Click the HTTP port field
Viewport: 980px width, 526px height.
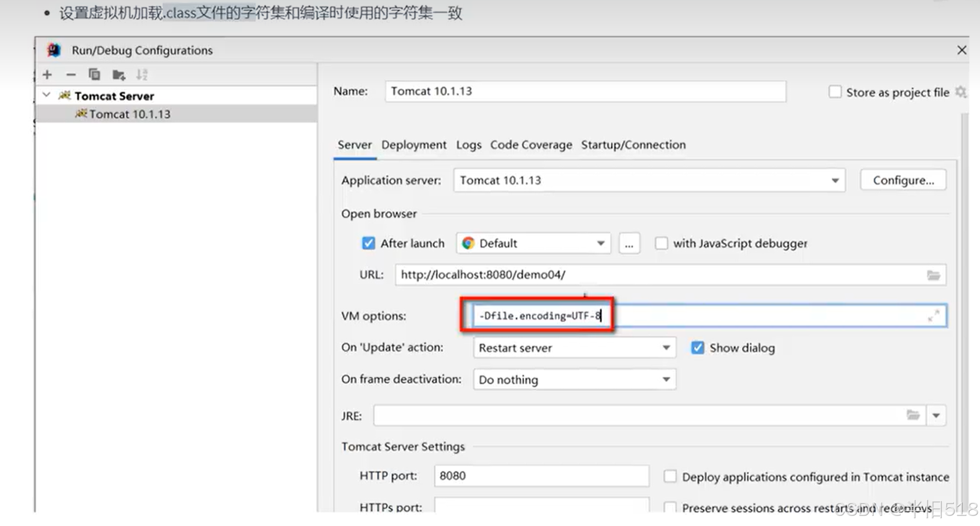tap(542, 476)
